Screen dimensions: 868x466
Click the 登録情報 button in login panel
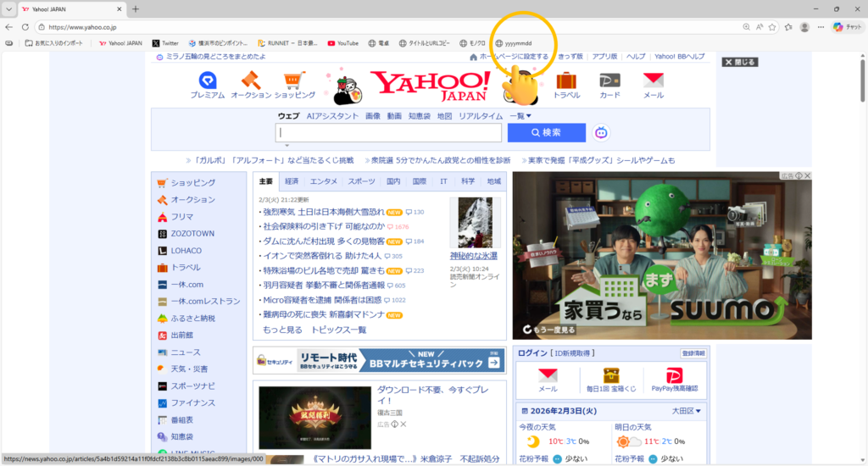click(x=693, y=352)
